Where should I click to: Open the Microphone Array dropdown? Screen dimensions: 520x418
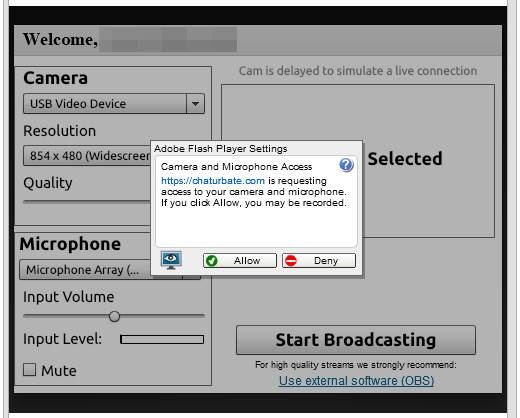pyautogui.click(x=85, y=270)
